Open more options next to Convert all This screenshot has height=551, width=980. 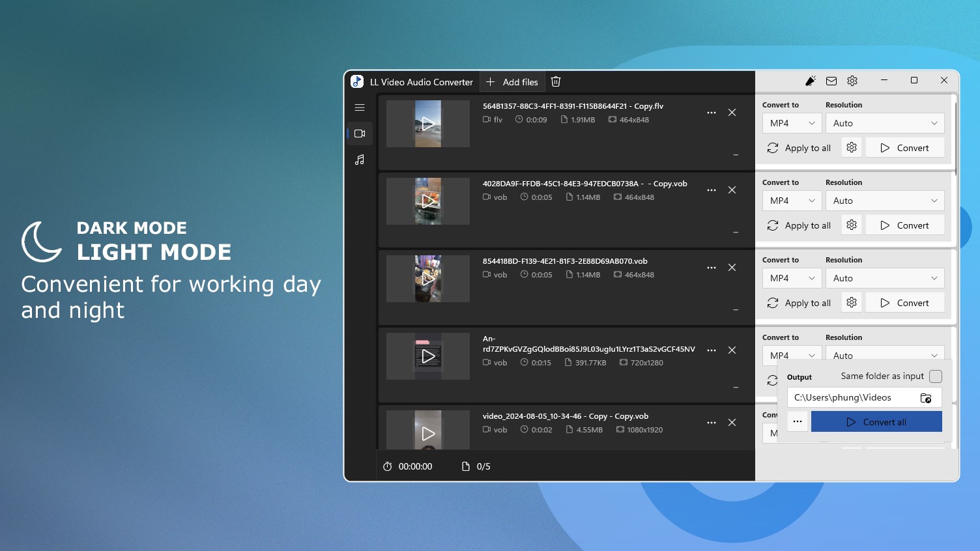[x=798, y=421]
